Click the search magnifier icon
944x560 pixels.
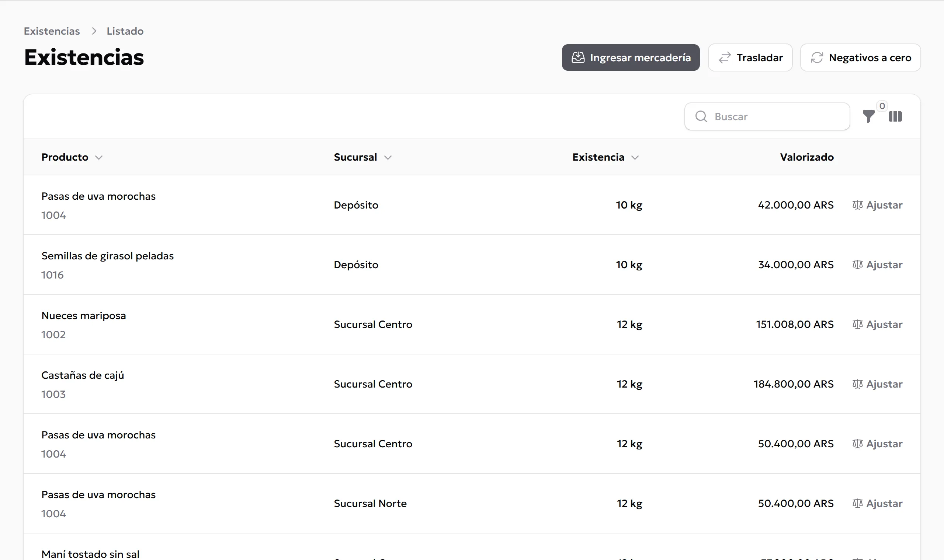coord(701,116)
